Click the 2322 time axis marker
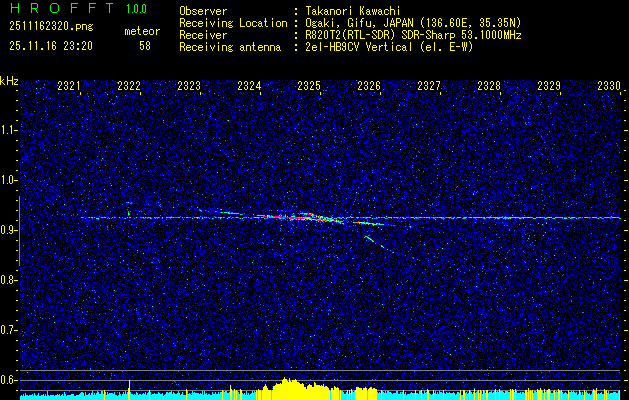 tap(129, 85)
